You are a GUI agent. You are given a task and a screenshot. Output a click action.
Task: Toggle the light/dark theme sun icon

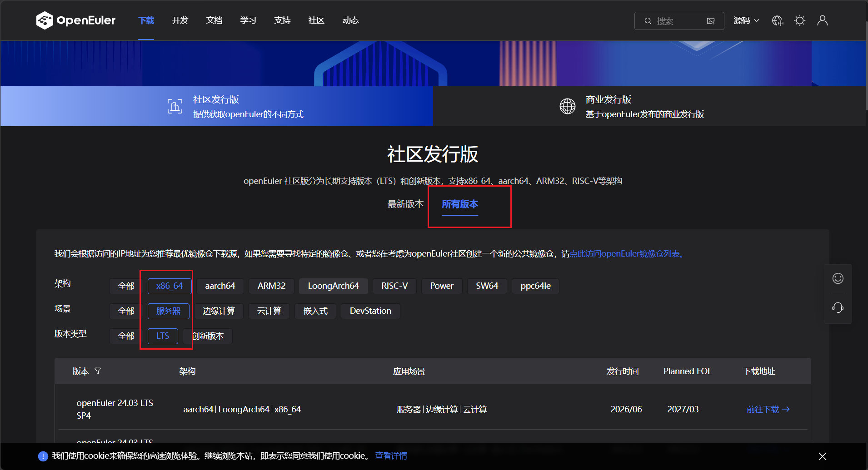(x=800, y=20)
